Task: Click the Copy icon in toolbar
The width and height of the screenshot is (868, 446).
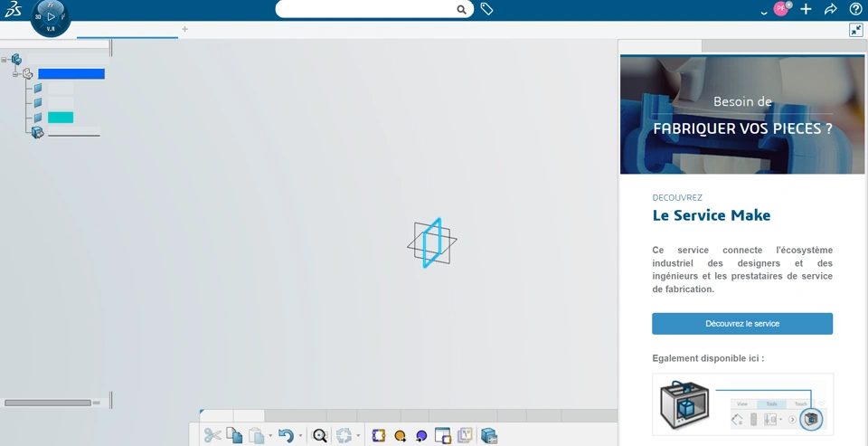Action: [234, 435]
